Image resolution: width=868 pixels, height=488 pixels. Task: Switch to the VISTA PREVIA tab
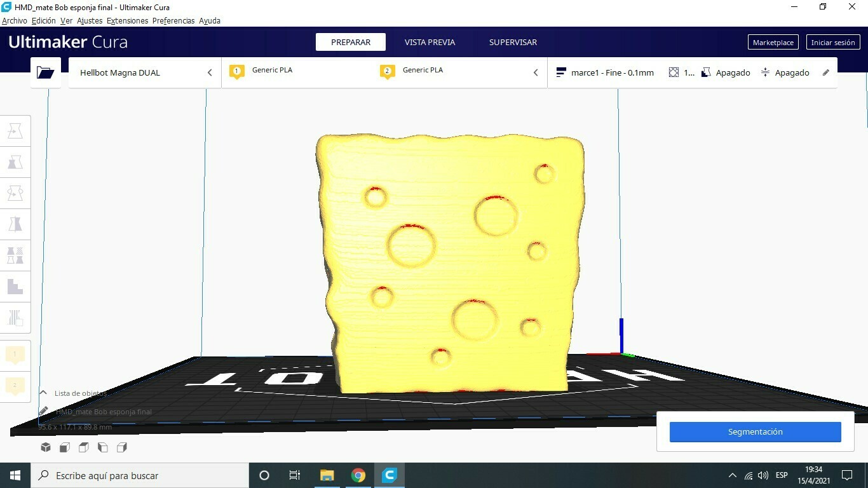point(430,42)
